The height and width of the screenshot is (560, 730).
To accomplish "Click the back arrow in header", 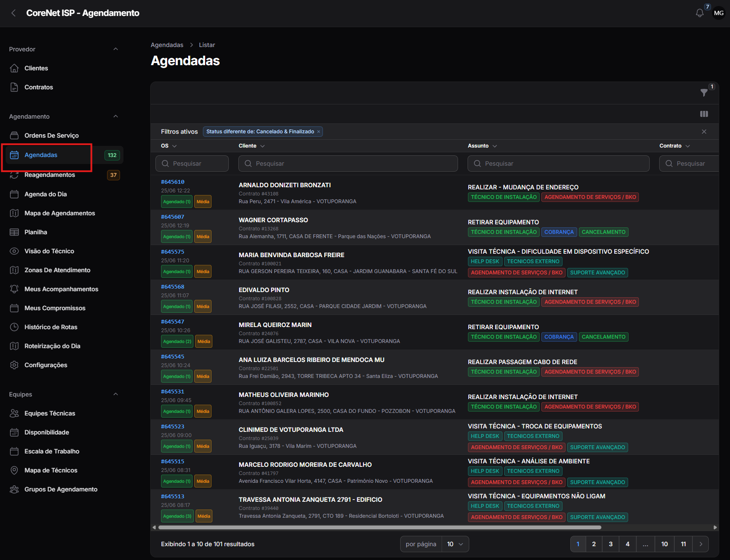I will point(13,13).
